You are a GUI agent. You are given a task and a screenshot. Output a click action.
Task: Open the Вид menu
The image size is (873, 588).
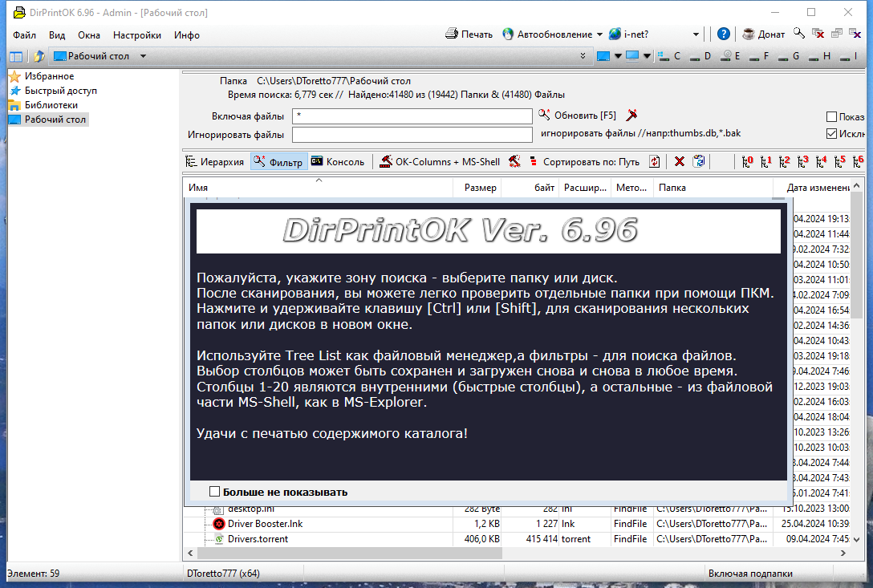57,35
